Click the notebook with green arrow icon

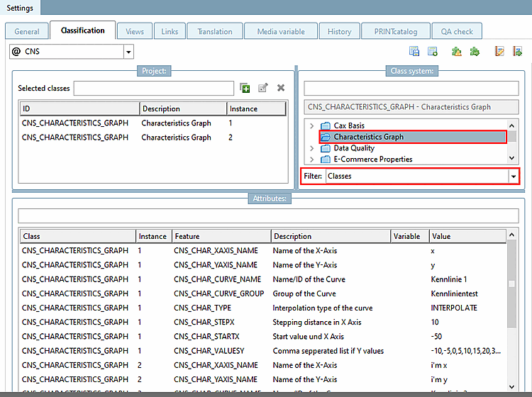[517, 51]
